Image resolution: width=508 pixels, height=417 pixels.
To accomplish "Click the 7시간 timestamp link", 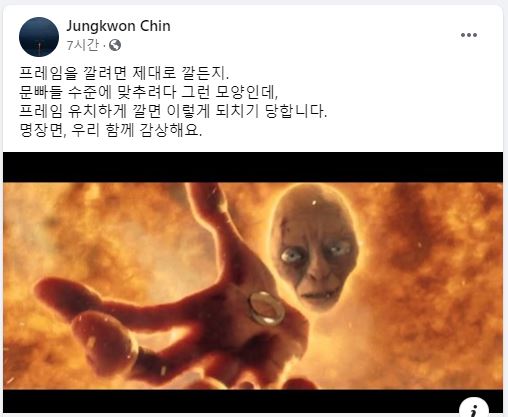I will click(x=83, y=45).
